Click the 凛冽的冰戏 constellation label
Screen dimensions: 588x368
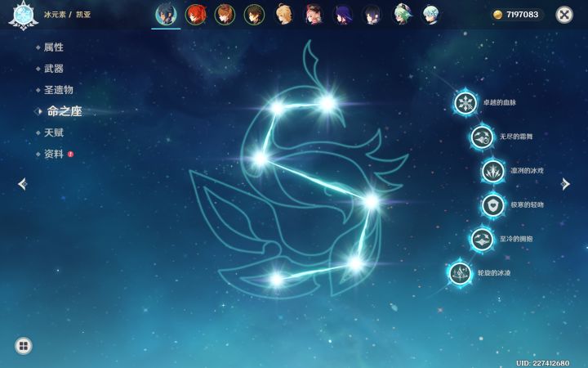pyautogui.click(x=527, y=171)
